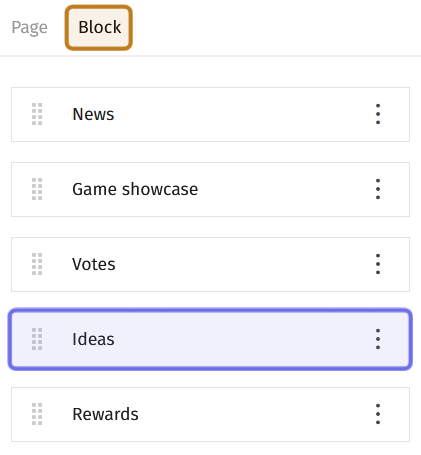
Task: Show more options for Ideas block
Action: click(x=378, y=339)
